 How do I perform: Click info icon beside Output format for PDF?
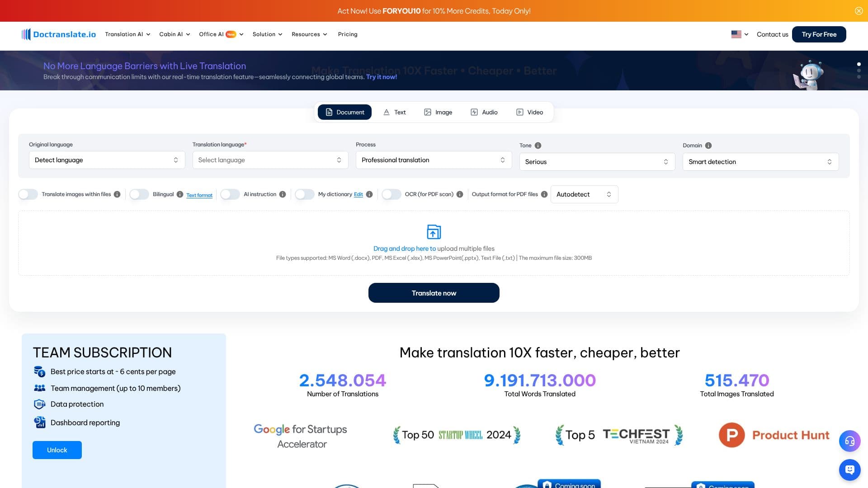click(x=544, y=194)
